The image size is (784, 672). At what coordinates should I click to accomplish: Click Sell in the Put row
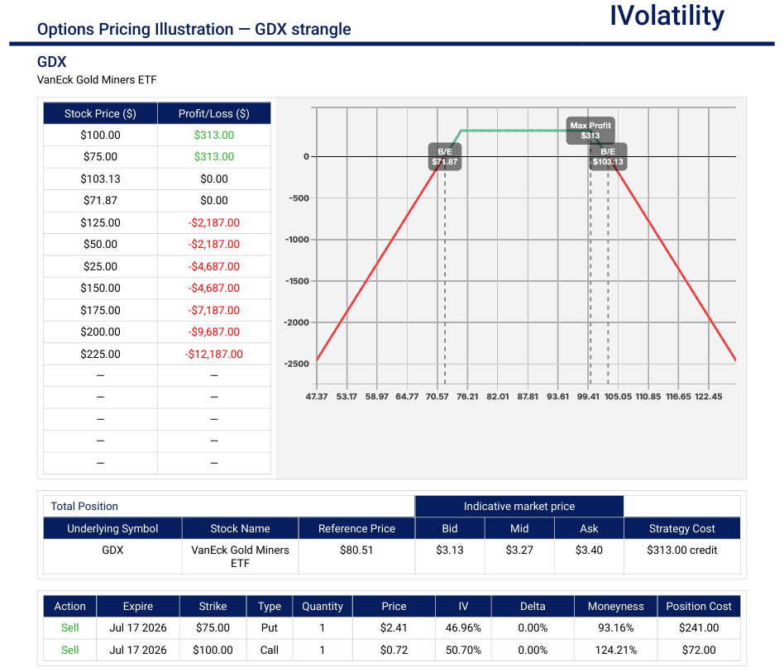coord(69,627)
